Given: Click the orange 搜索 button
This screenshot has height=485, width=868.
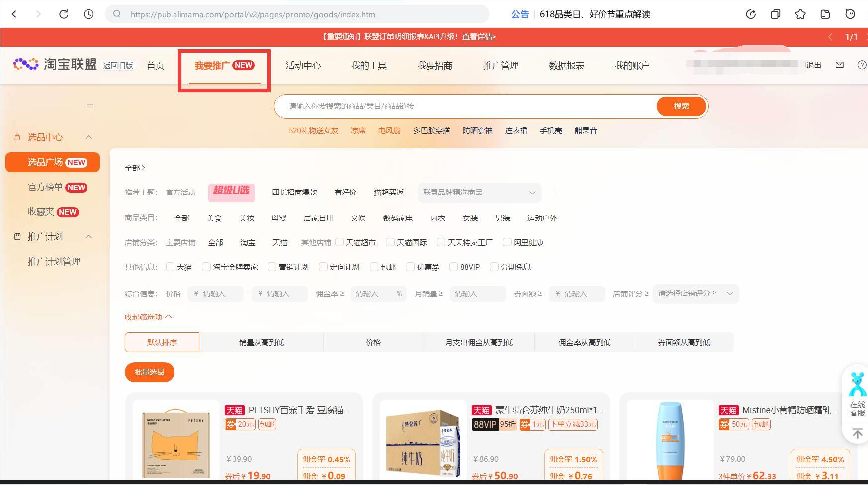Looking at the screenshot, I should click(682, 106).
